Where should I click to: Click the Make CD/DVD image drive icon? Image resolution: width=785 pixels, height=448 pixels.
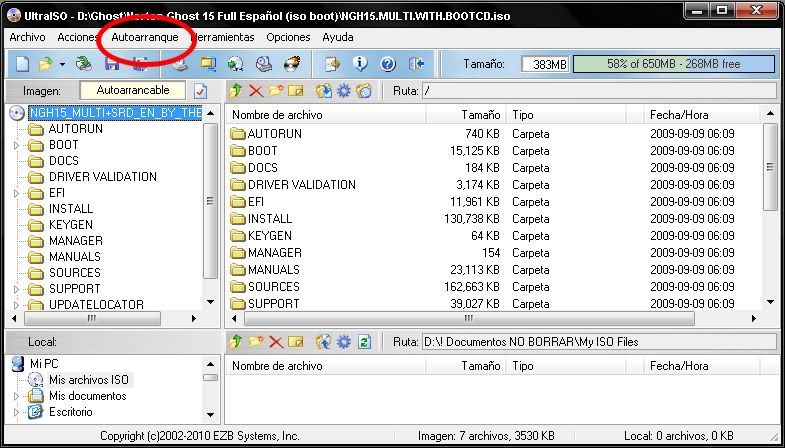(180, 64)
